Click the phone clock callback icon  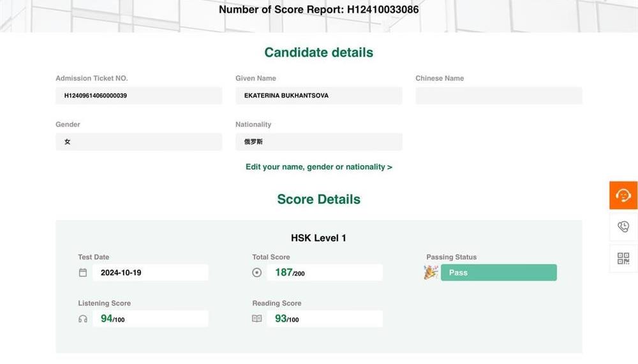pyautogui.click(x=623, y=226)
